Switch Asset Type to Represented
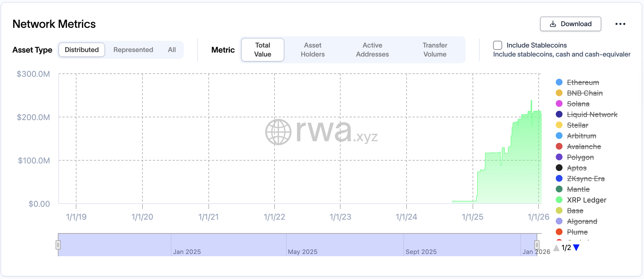Screen dimensions: 644x279 (x=133, y=50)
